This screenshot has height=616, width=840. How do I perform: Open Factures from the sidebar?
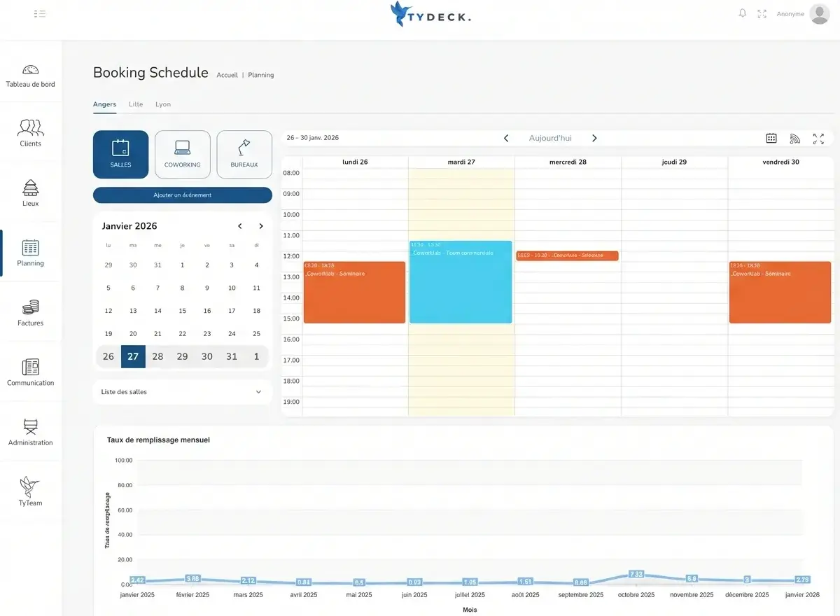(30, 307)
